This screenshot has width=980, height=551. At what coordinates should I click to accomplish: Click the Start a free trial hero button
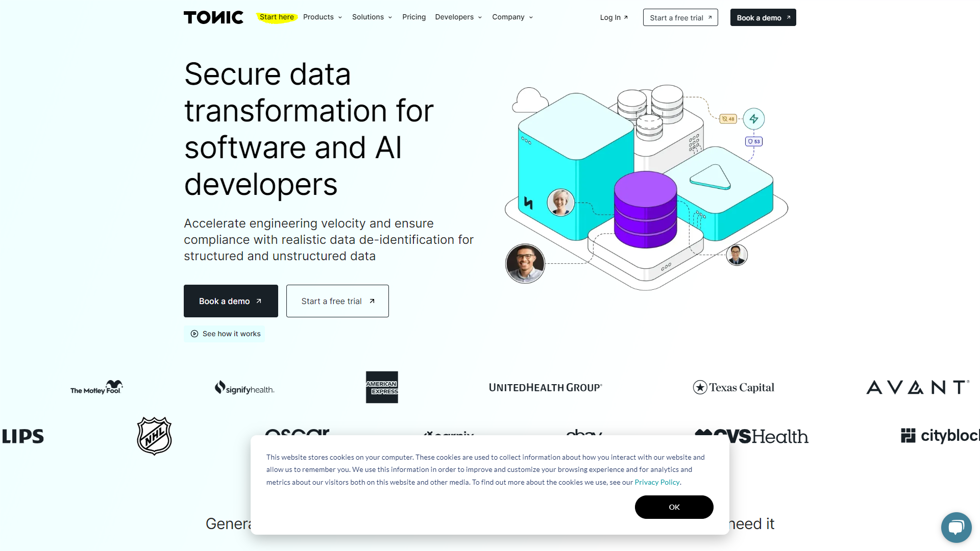coord(337,300)
